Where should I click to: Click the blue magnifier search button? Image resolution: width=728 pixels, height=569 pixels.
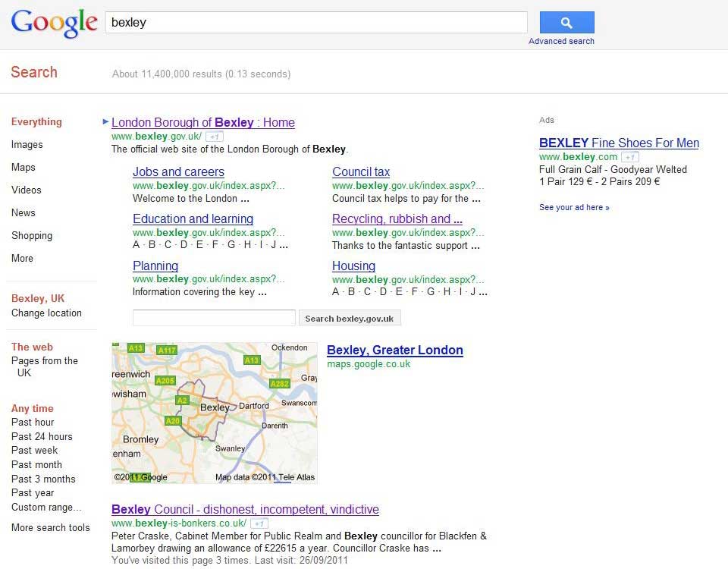click(x=566, y=22)
